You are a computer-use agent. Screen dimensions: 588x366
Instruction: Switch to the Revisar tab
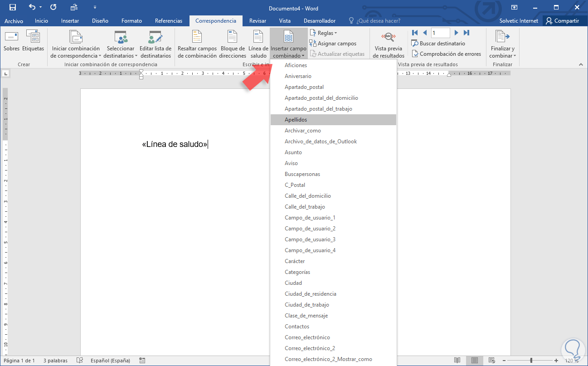coord(258,21)
